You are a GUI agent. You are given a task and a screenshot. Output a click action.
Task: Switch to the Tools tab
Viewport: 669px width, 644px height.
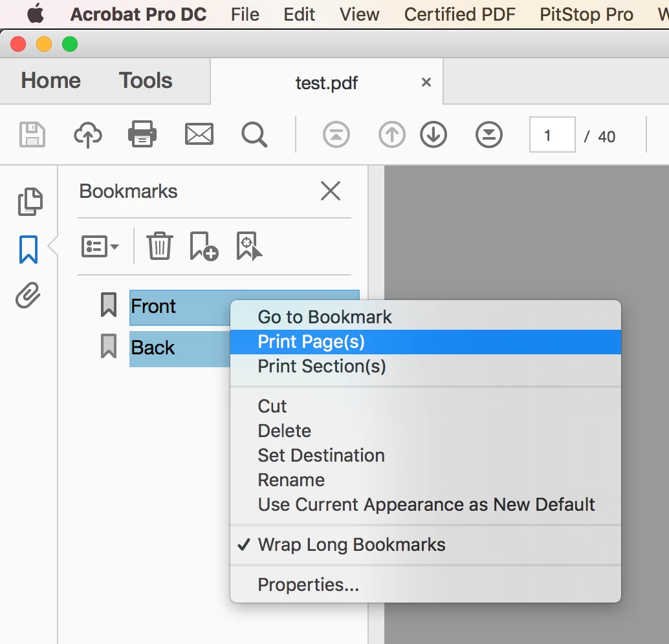coord(146,81)
